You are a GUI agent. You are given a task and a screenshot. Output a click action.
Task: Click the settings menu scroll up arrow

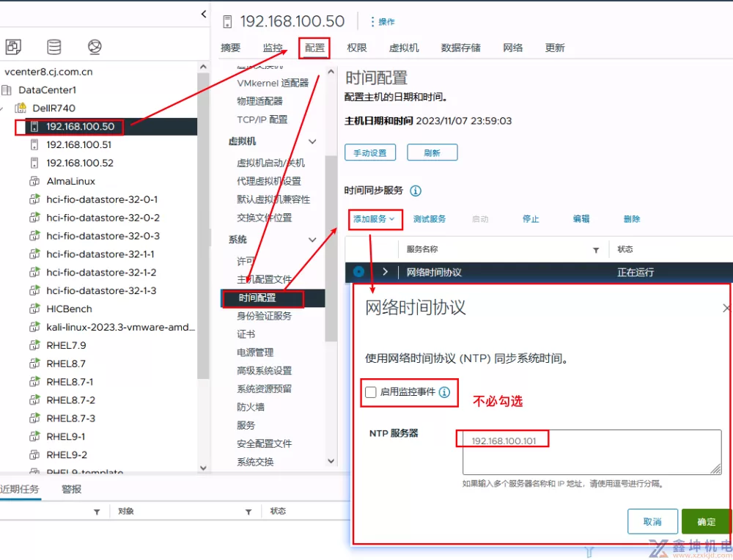331,72
